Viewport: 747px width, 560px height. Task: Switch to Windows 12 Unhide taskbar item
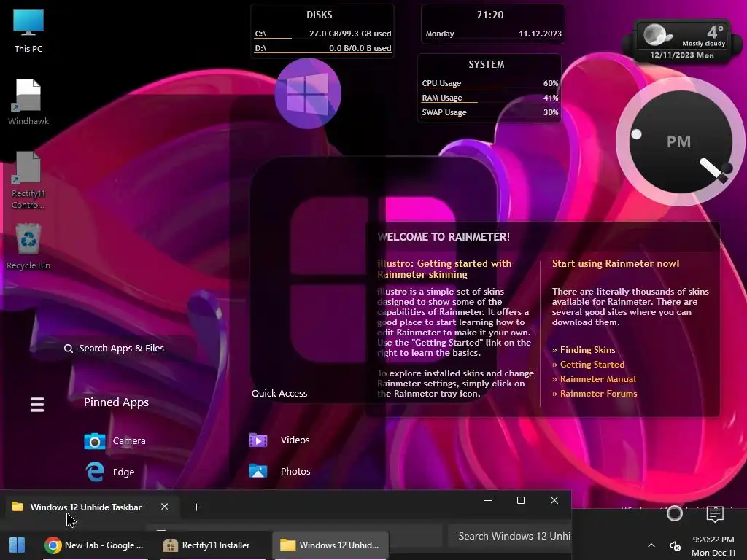(330, 545)
